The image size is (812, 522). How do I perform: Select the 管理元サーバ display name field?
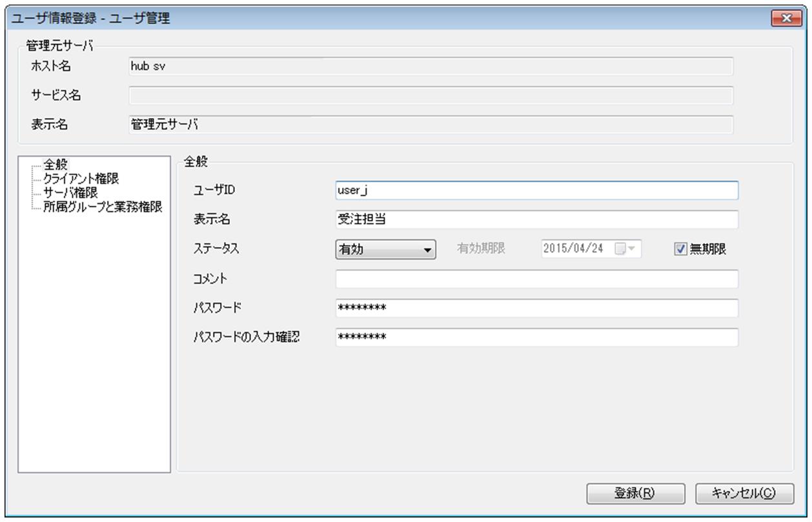click(x=431, y=125)
